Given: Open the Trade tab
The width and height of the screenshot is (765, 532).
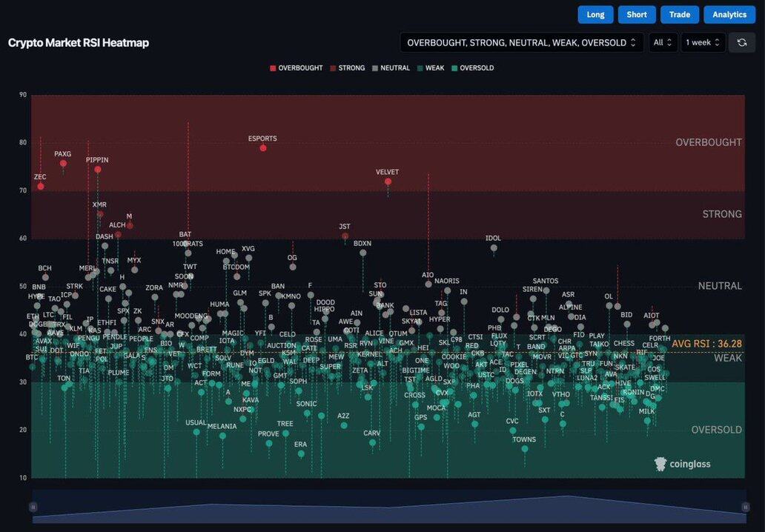Looking at the screenshot, I should click(679, 15).
